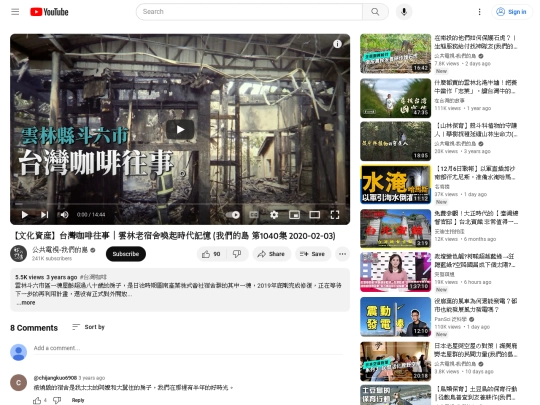This screenshot has height=405, width=540.
Task: Expand description with ...more
Action: point(26,303)
